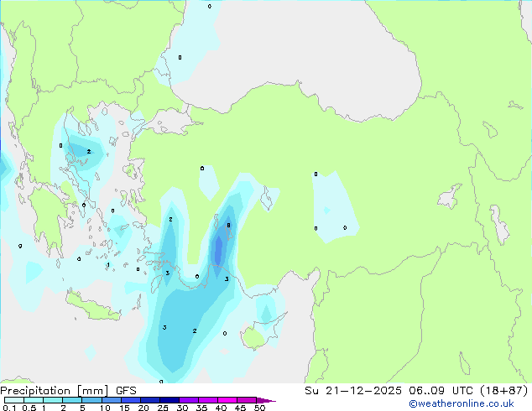This screenshot has height=411, width=532.
Task: Click the legend scale label '35'
Action: (201, 408)
